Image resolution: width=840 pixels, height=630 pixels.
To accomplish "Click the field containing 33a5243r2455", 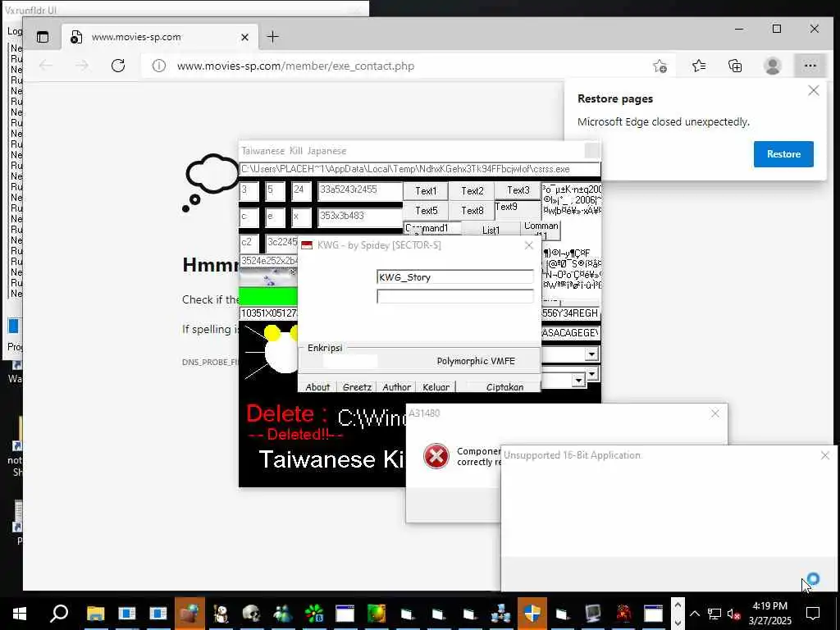I will [x=359, y=190].
